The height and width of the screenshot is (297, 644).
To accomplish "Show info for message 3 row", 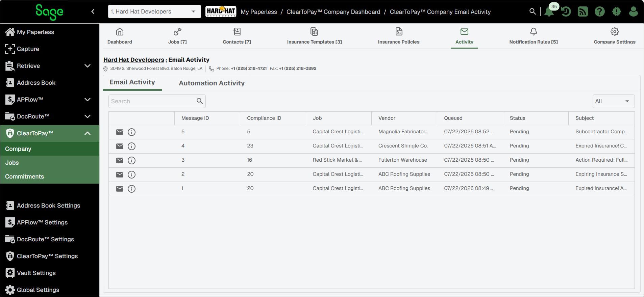I will (132, 160).
